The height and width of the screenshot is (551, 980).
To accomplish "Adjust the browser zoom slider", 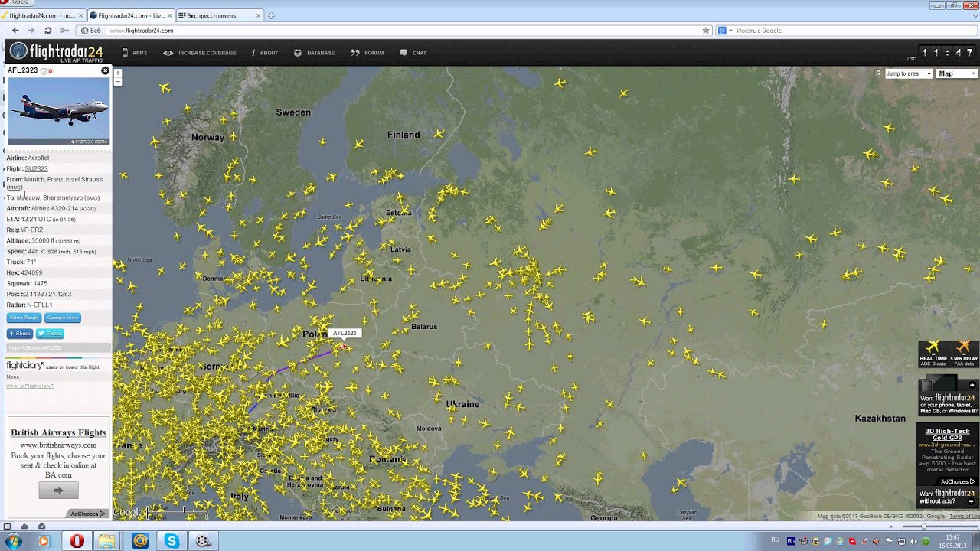I will tap(925, 527).
